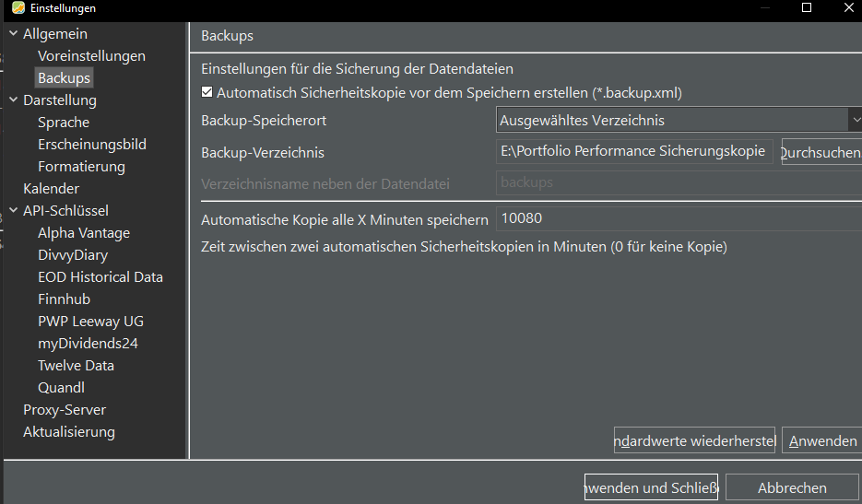Maximize the Einstellungen window
This screenshot has height=504, width=862.
[807, 8]
